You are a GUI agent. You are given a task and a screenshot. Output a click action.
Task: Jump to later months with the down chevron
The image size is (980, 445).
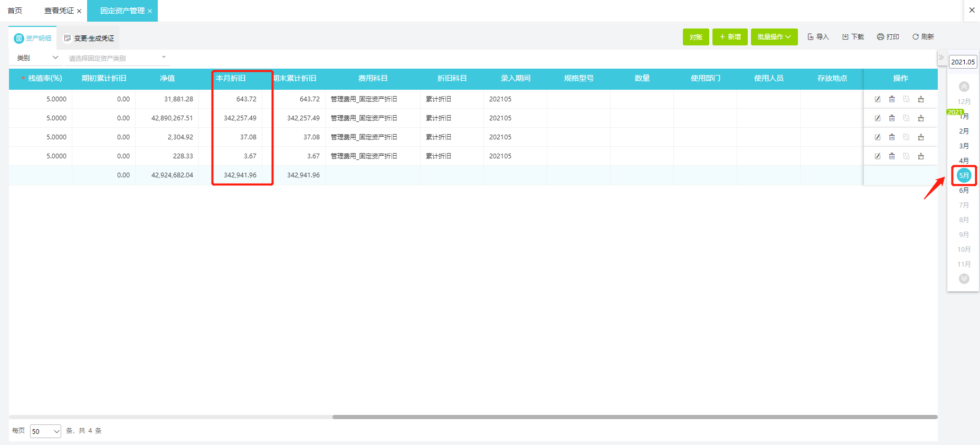(x=964, y=279)
